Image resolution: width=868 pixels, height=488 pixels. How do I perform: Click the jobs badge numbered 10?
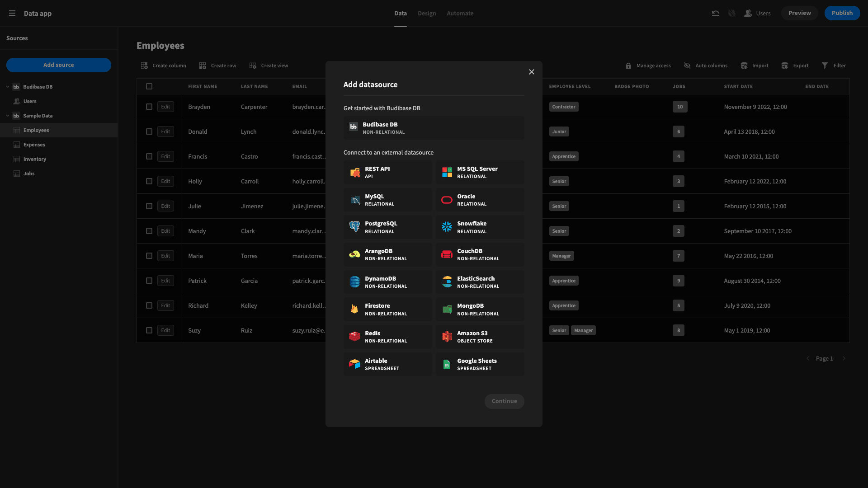[680, 107]
